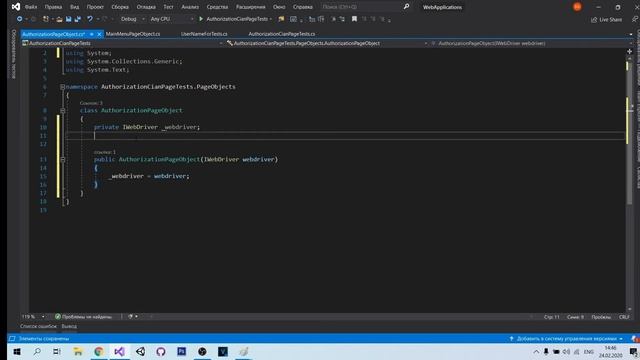Click the ENG language indicator in tray
The height and width of the screenshot is (360, 640).
click(x=589, y=352)
